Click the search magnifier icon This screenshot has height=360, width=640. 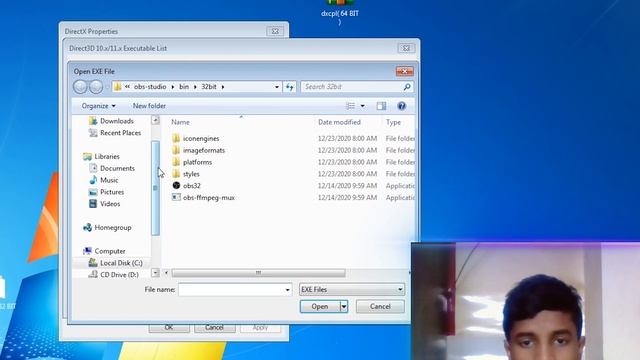[407, 87]
